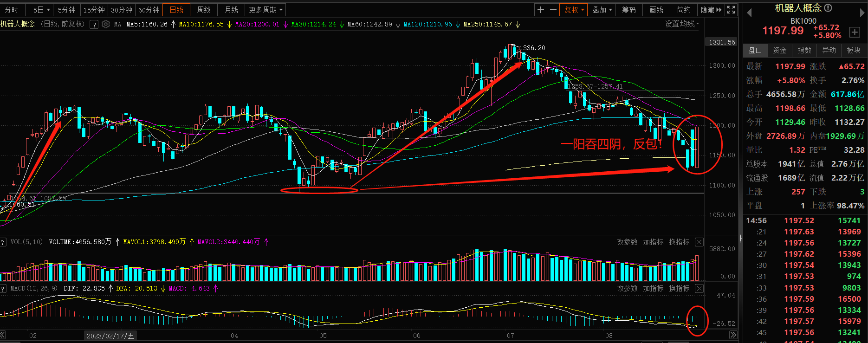The height and width of the screenshot is (343, 868).
Task: Open the 复权 adjustment dropdown
Action: point(574,10)
